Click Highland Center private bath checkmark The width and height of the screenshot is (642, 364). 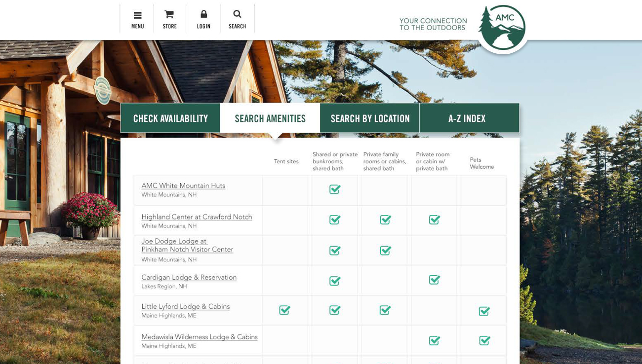434,219
